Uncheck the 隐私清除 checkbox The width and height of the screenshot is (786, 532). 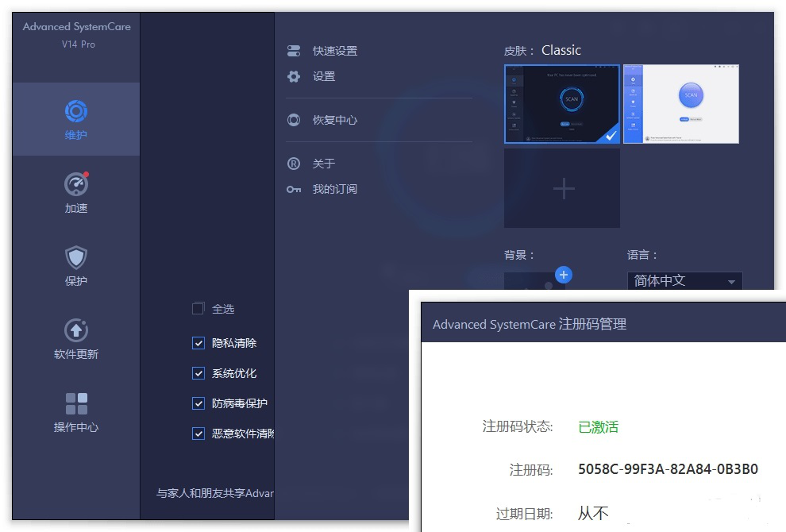click(198, 343)
